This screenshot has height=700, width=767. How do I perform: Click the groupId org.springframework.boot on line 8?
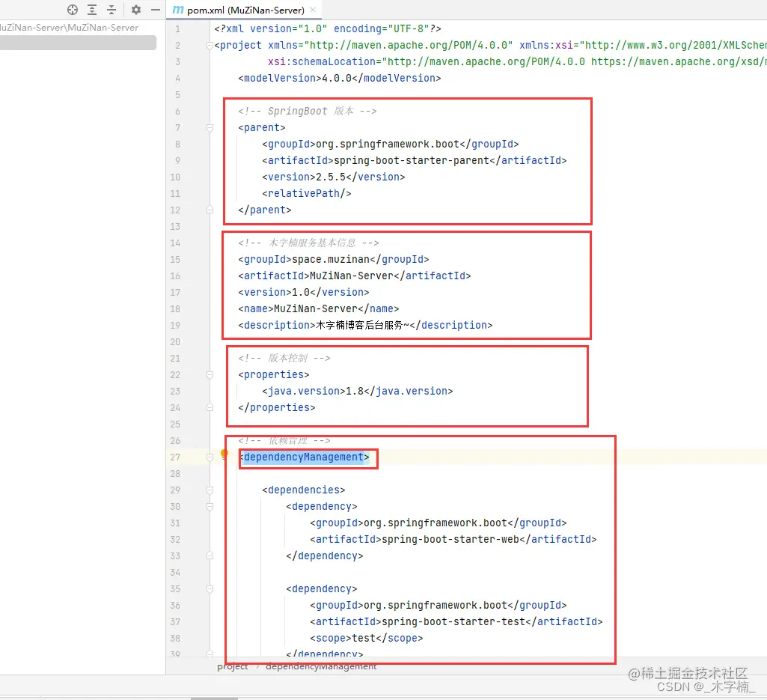click(388, 144)
